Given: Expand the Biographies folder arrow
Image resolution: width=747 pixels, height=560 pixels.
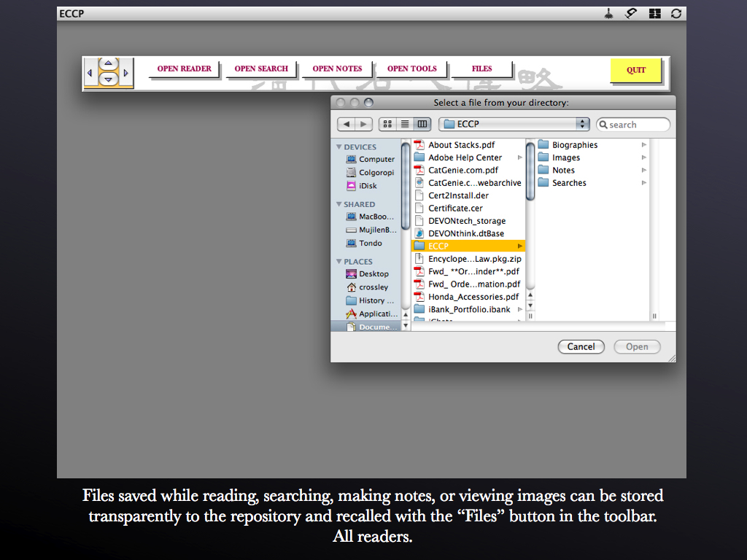Looking at the screenshot, I should click(643, 145).
